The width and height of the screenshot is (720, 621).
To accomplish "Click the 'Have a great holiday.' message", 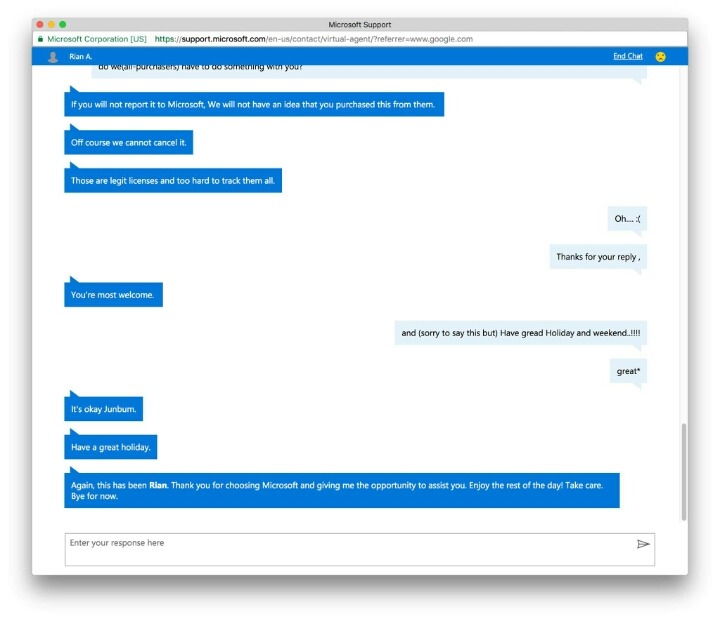I will pyautogui.click(x=111, y=447).
